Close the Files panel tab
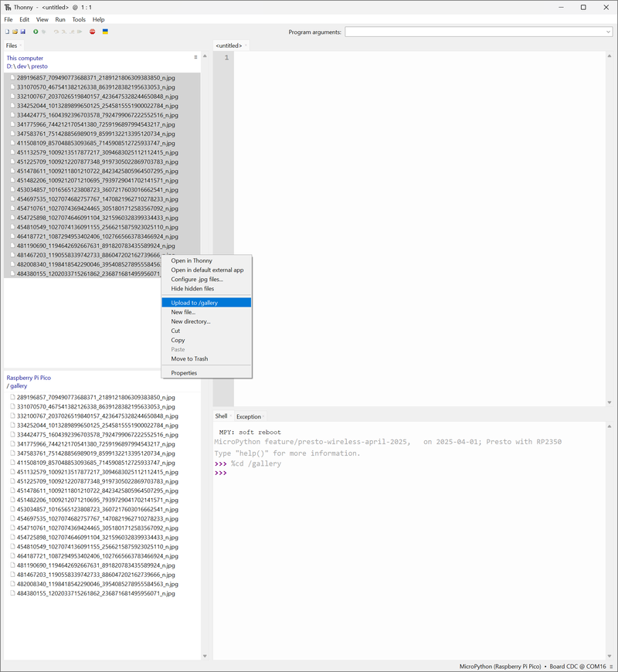Image resolution: width=618 pixels, height=672 pixels. pyautogui.click(x=21, y=46)
